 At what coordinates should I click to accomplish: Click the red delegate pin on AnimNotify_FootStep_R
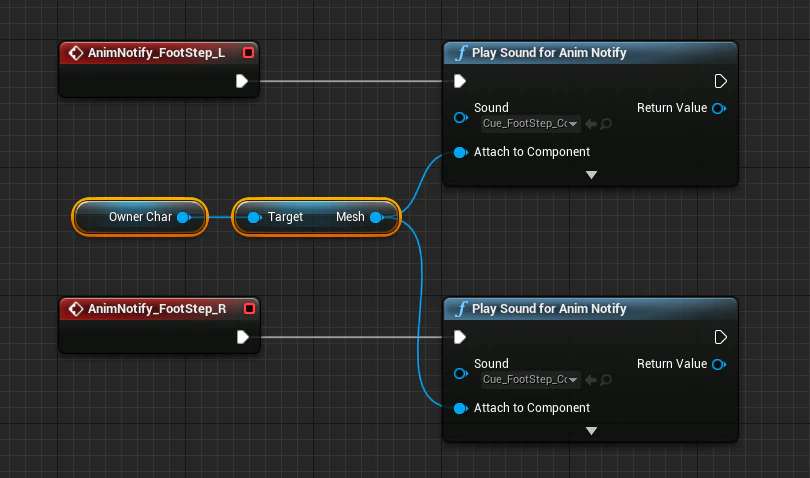point(250,309)
